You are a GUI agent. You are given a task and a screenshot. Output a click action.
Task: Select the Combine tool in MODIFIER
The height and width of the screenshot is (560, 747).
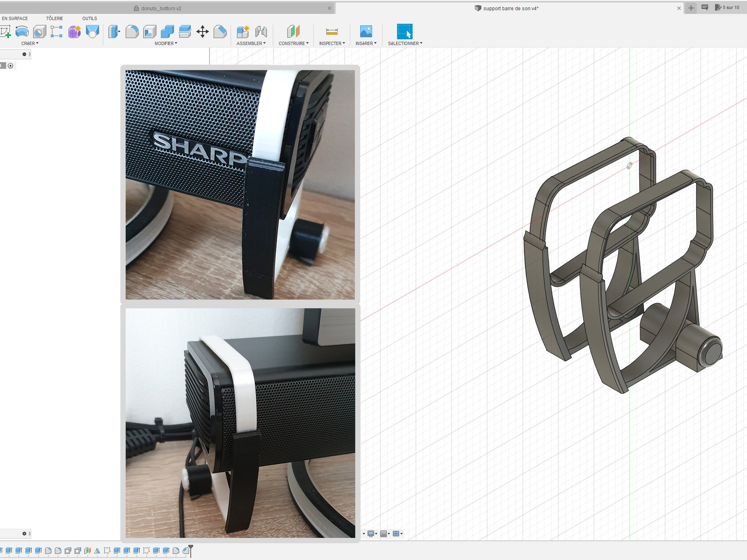(x=167, y=32)
